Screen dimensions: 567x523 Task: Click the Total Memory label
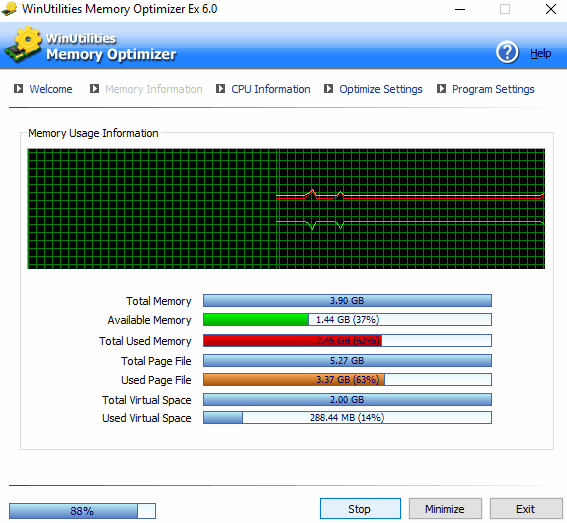pyautogui.click(x=158, y=301)
